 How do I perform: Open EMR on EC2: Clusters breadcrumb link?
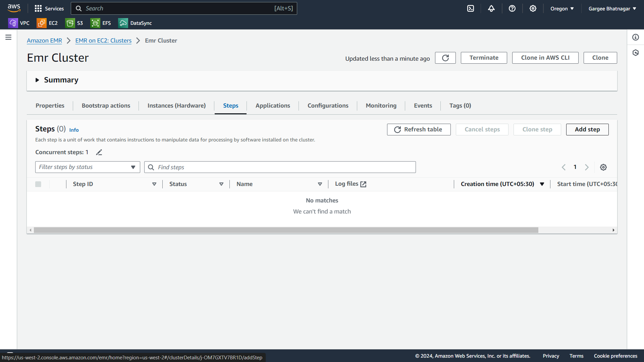click(x=103, y=41)
